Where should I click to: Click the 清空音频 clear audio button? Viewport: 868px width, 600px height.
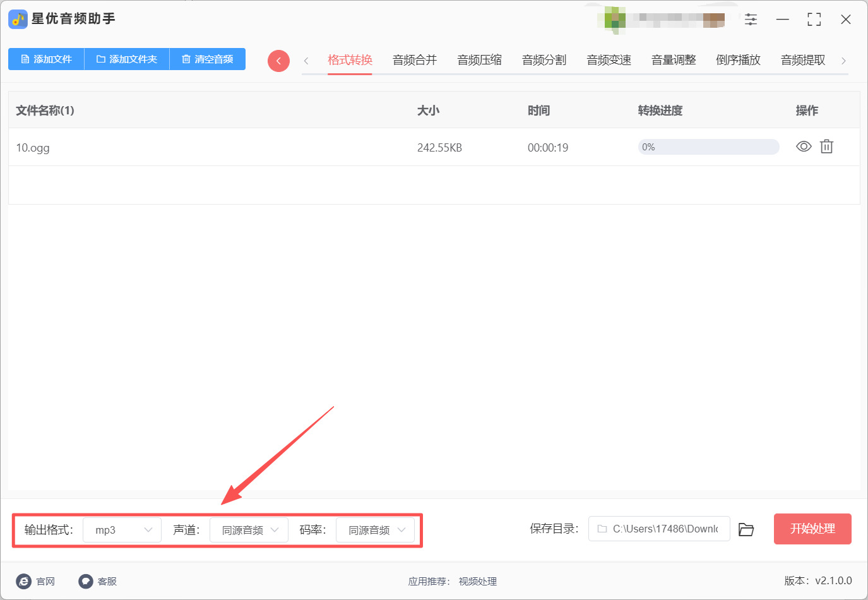tap(208, 59)
